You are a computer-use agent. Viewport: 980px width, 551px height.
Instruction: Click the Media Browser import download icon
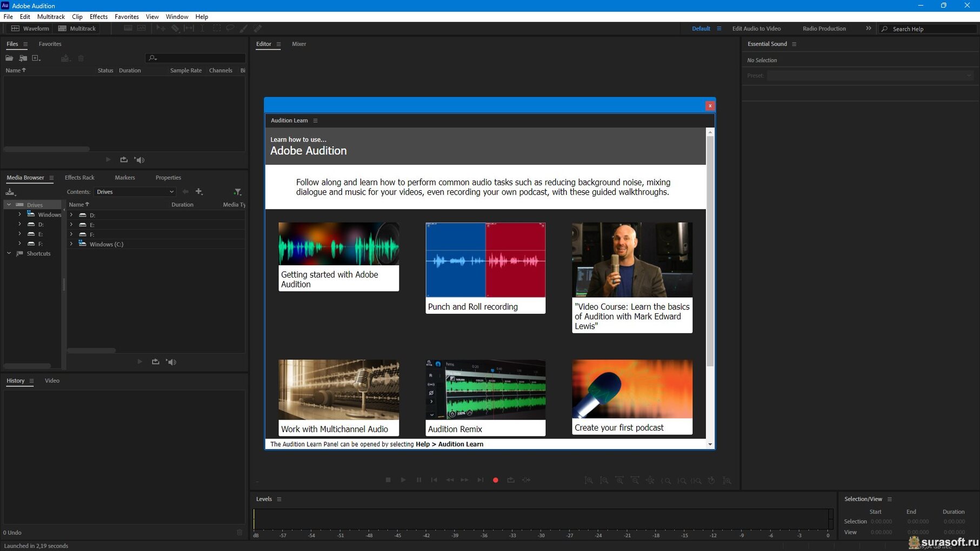[10, 192]
